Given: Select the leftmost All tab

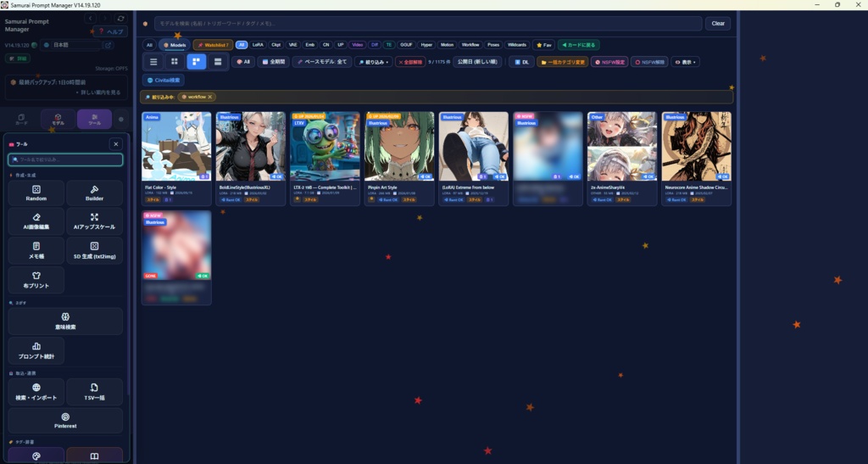Looking at the screenshot, I should pos(149,45).
